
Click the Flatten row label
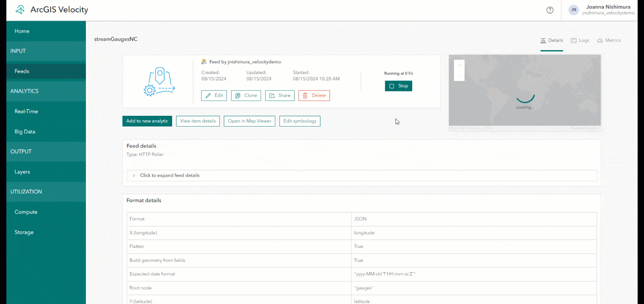(137, 246)
